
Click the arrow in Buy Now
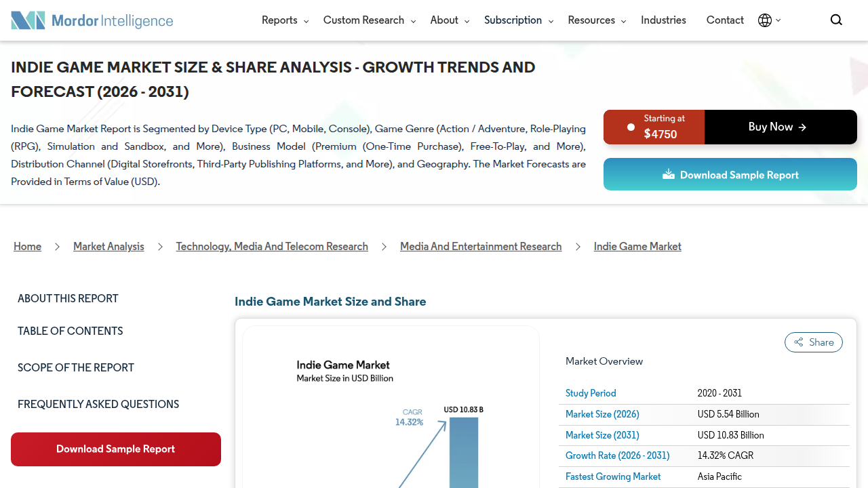pyautogui.click(x=802, y=127)
